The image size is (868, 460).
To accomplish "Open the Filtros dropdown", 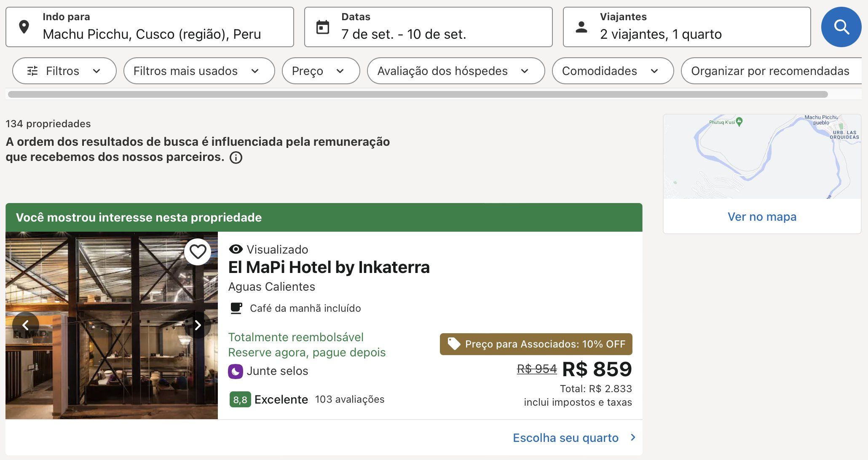I will (x=64, y=71).
